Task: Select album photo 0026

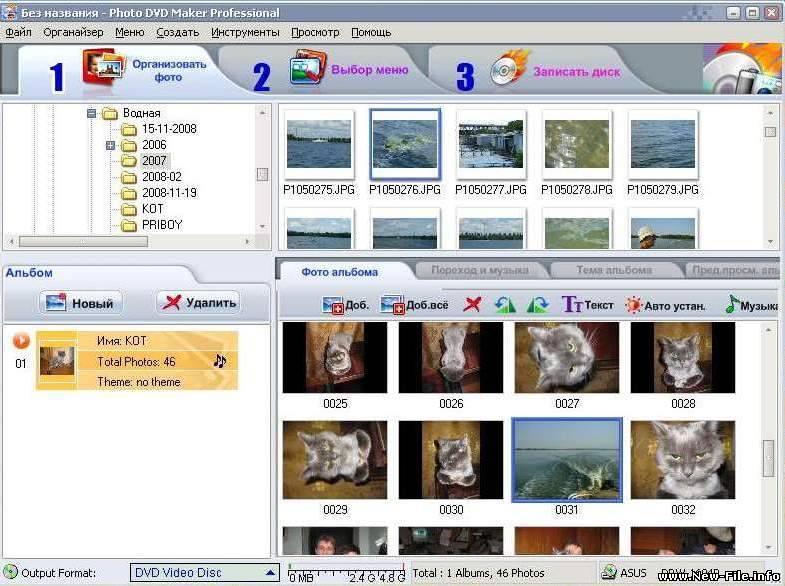Action: pyautogui.click(x=451, y=357)
